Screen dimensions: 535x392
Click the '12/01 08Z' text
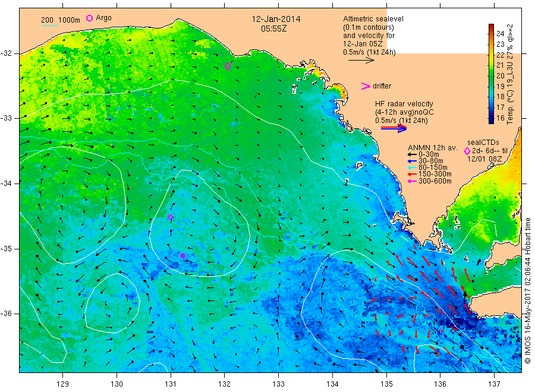pyautogui.click(x=484, y=159)
